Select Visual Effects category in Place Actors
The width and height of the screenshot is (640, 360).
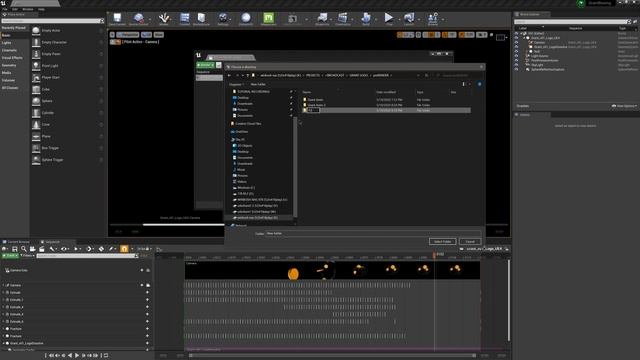pos(12,58)
